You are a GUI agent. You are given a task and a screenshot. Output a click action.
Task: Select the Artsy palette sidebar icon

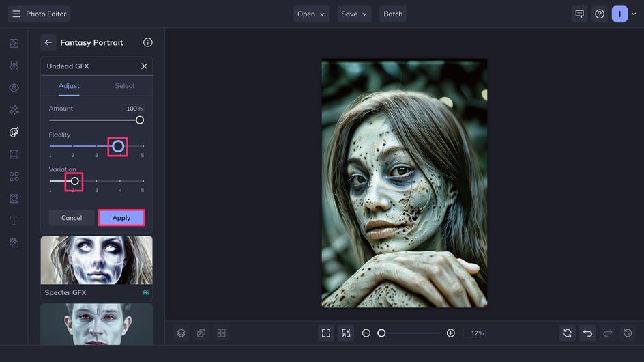click(x=14, y=132)
